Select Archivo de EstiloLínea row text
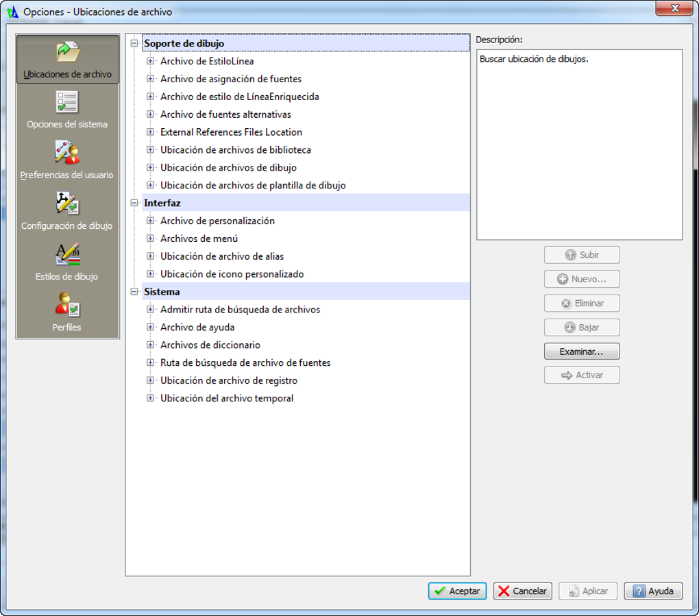Screen dimensions: 699x616 click(207, 61)
